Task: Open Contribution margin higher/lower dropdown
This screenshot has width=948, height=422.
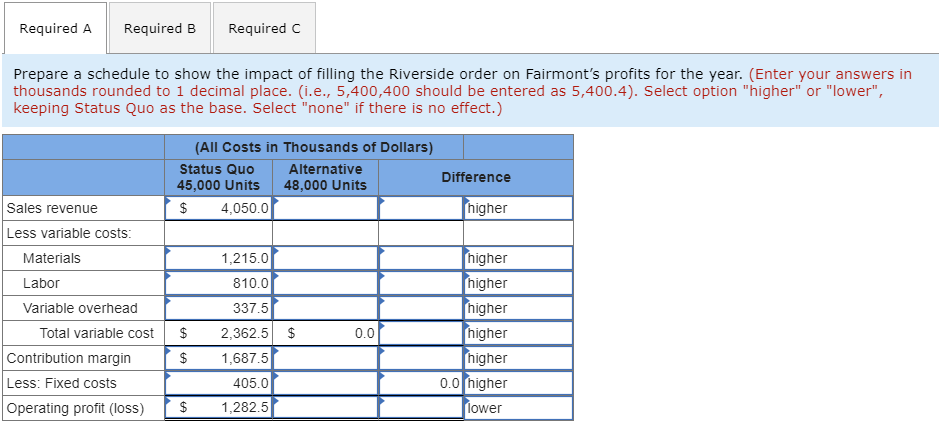Action: pyautogui.click(x=518, y=358)
